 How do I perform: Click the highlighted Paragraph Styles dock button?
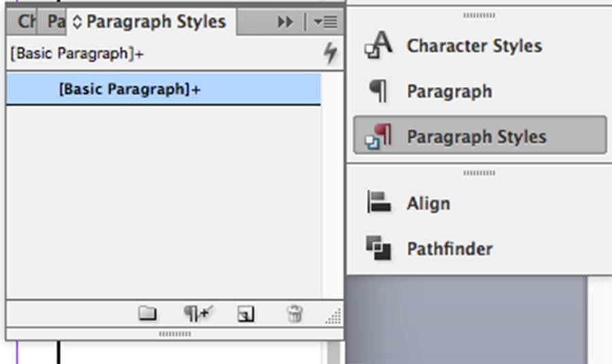[479, 136]
